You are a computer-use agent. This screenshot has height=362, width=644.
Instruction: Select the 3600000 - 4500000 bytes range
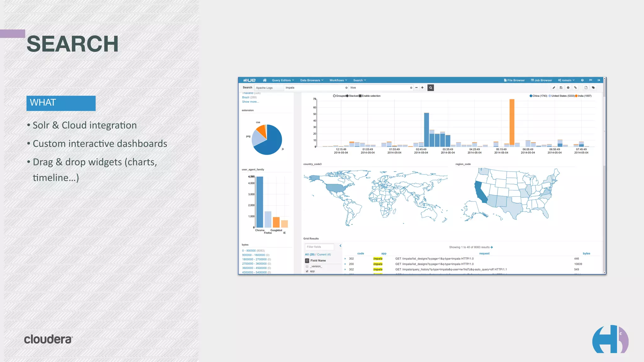[x=254, y=268]
